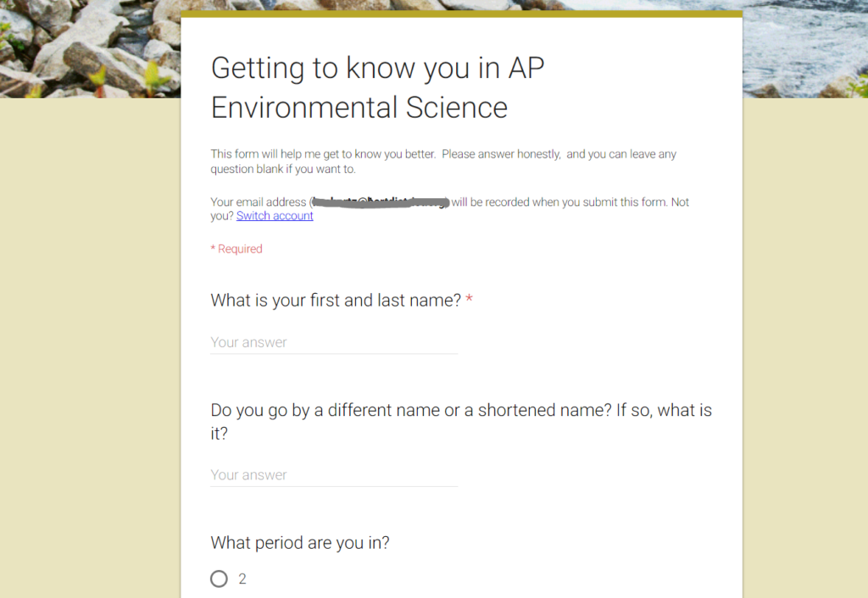Image resolution: width=868 pixels, height=598 pixels.
Task: Click the "Do you go by a different name" question
Action: coord(460,411)
